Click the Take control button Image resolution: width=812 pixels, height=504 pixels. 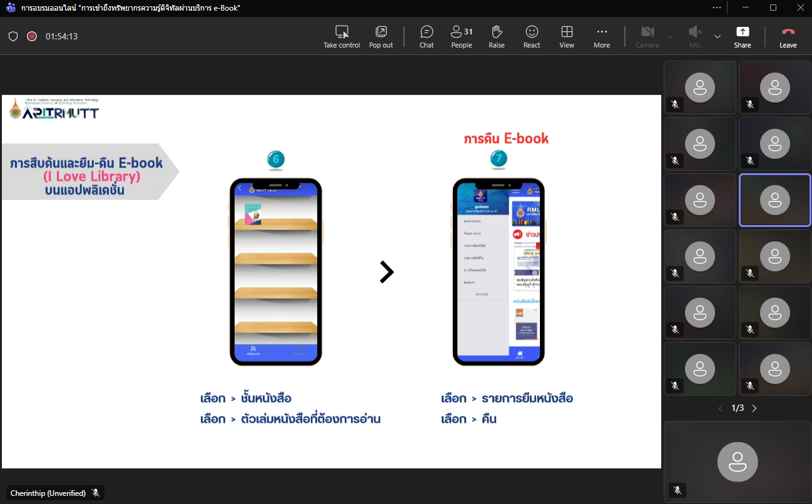click(342, 36)
